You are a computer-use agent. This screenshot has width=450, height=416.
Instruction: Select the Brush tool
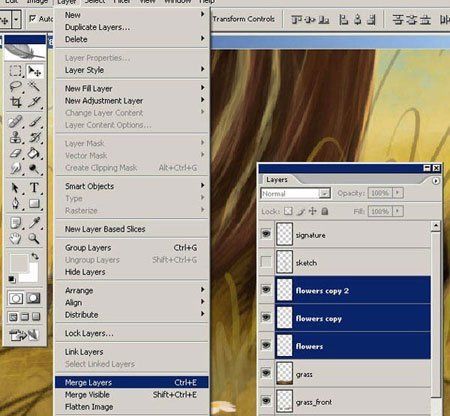(34, 122)
